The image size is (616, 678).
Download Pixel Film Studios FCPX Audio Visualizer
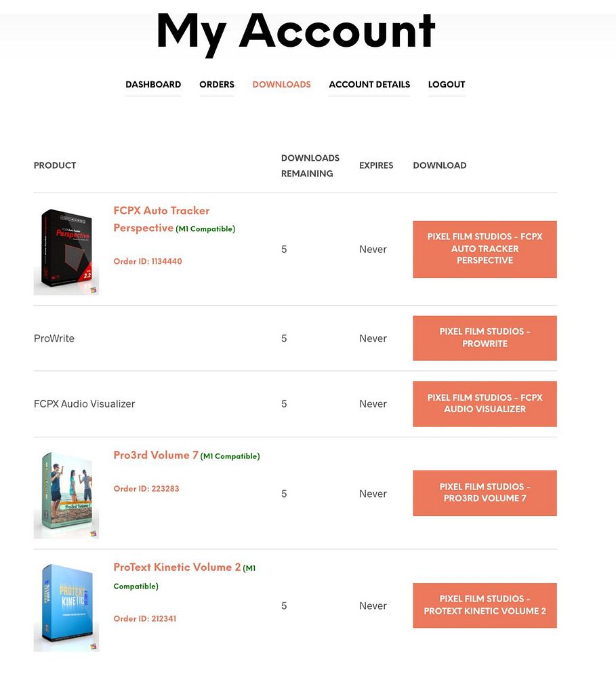coord(485,403)
